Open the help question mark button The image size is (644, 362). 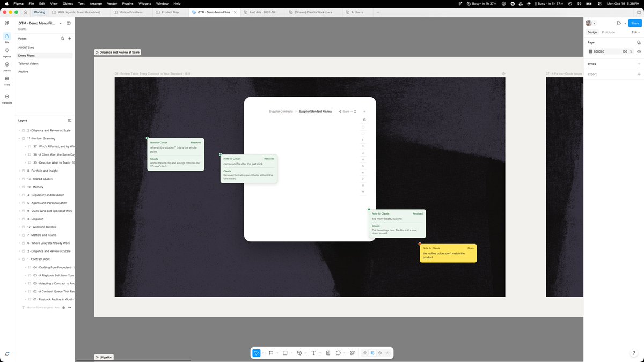pyautogui.click(x=634, y=353)
